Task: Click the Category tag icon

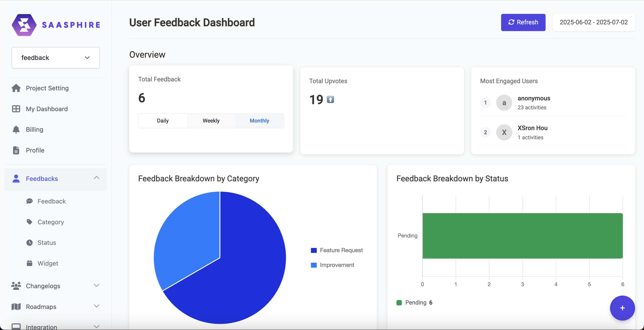Action: pos(30,222)
